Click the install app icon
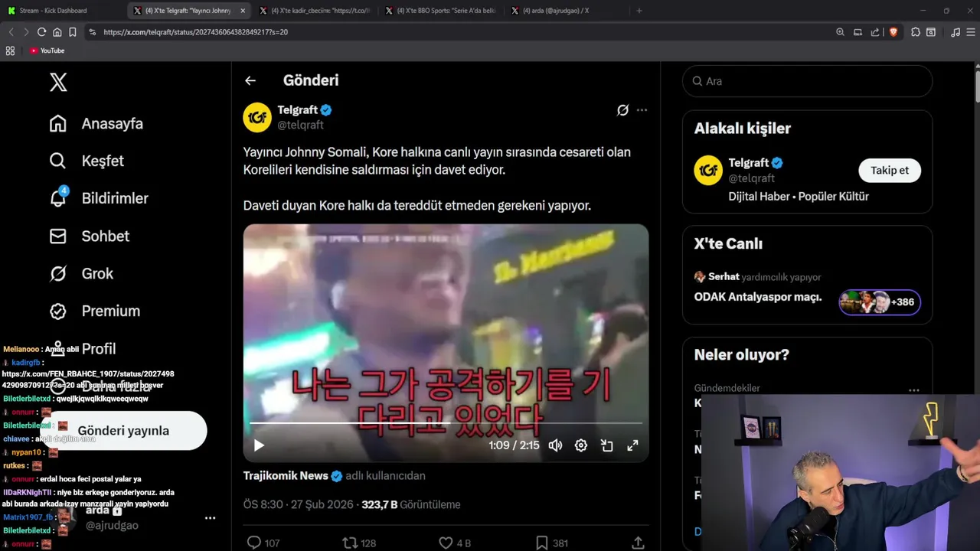Viewport: 980px width, 551px height. (x=857, y=32)
